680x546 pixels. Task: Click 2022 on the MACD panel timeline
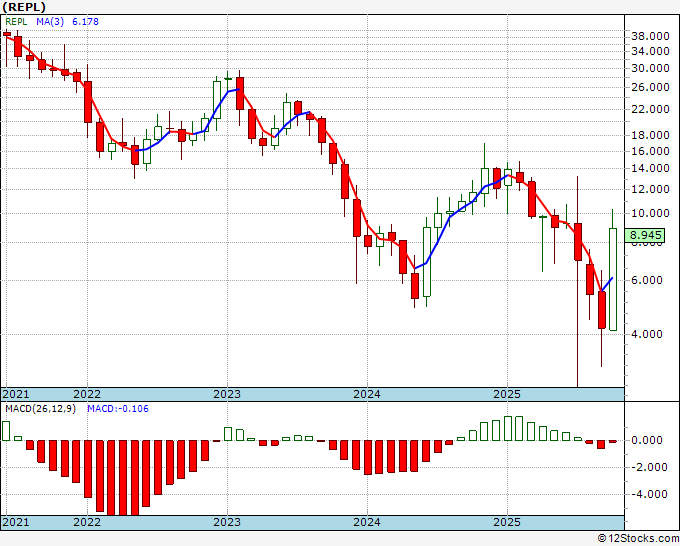pyautogui.click(x=87, y=522)
